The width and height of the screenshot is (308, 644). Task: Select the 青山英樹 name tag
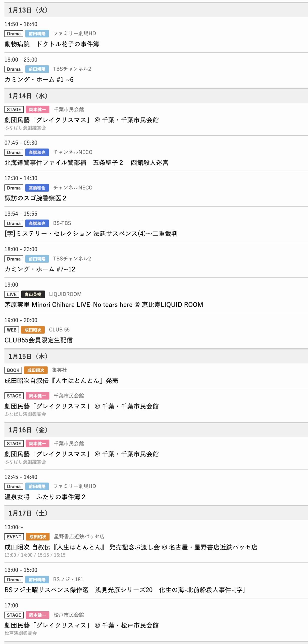(33, 294)
